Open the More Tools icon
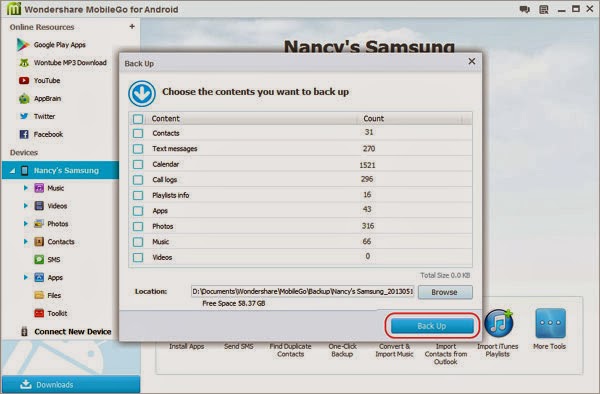This screenshot has height=394, width=600. point(550,323)
